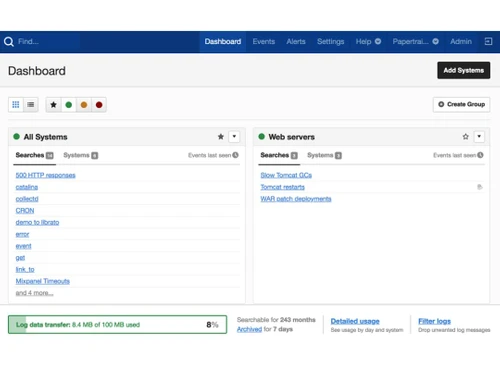Open the Dashboard nav tab
Image resolution: width=500 pixels, height=375 pixels.
click(x=223, y=42)
